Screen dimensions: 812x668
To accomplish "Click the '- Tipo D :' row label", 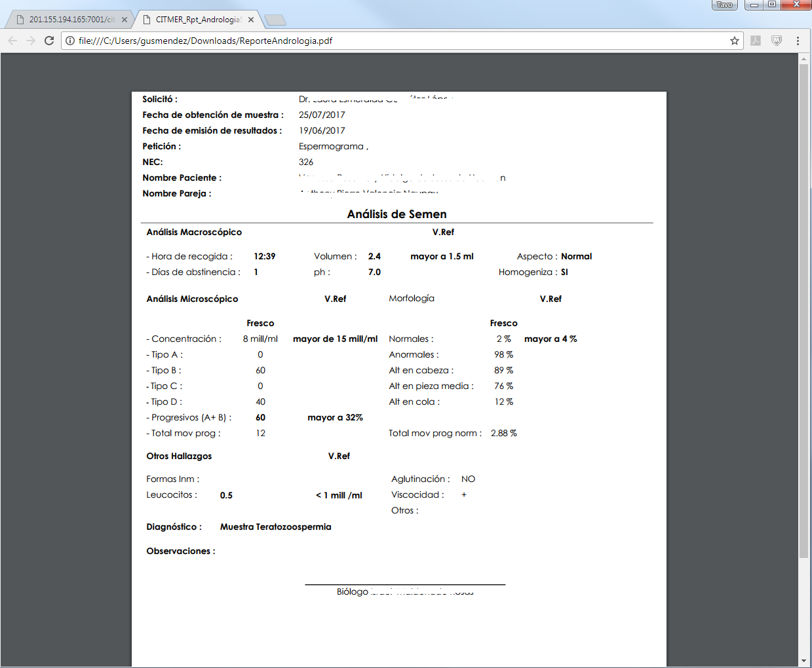I will pyautogui.click(x=164, y=401).
